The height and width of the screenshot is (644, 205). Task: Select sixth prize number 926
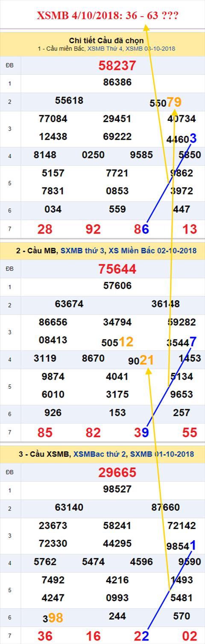tap(53, 413)
